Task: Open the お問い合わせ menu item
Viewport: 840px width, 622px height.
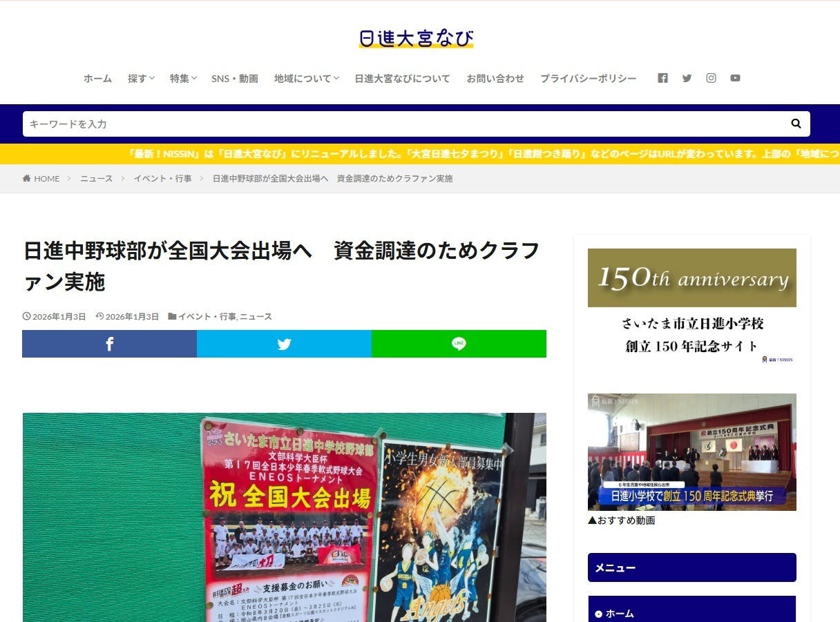Action: 495,79
